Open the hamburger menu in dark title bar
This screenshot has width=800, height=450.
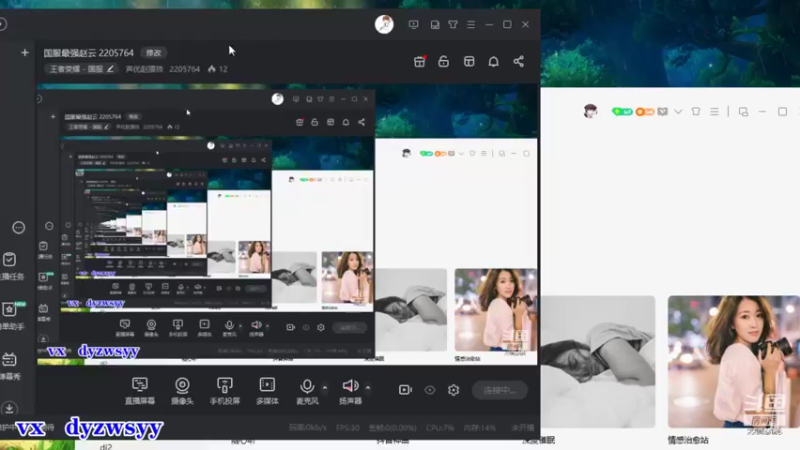tap(471, 24)
